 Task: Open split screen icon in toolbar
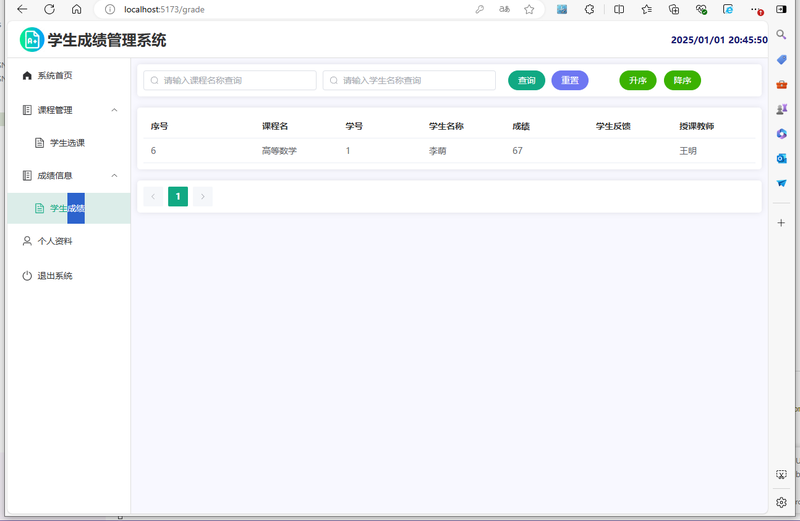tap(619, 9)
